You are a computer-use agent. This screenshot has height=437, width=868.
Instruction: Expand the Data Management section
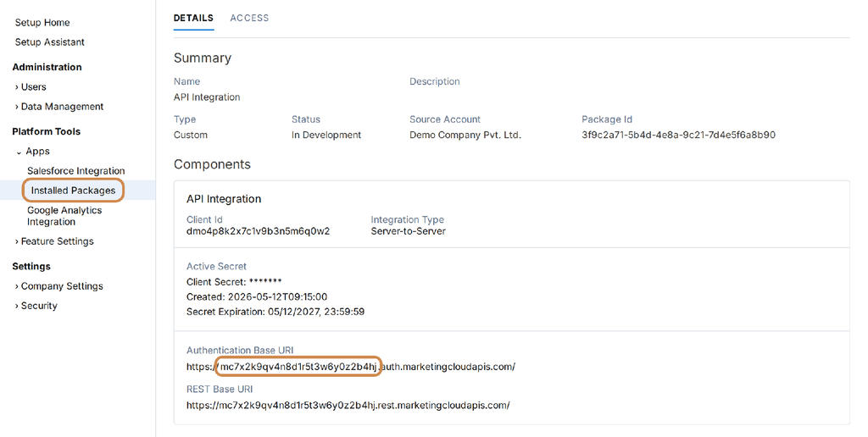pyautogui.click(x=59, y=106)
